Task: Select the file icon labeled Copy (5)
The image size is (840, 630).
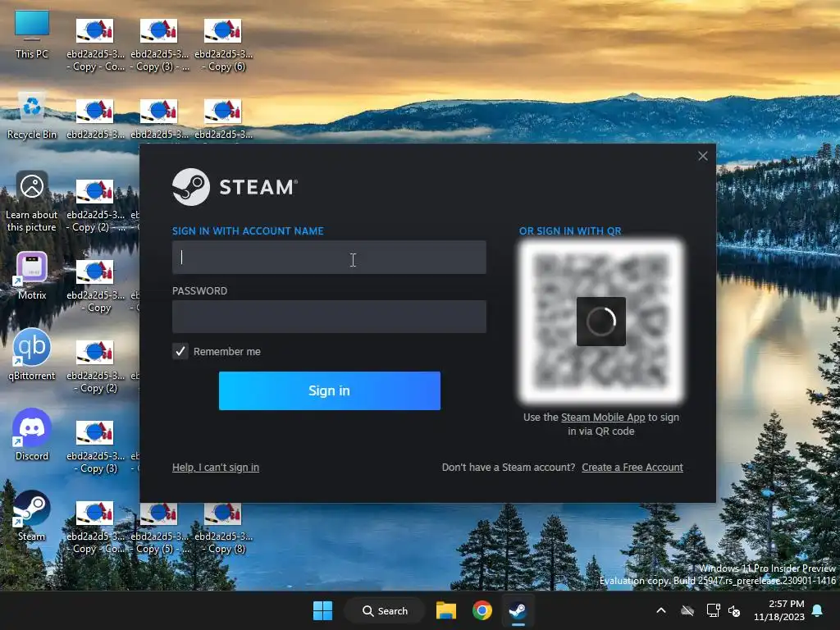Action: click(159, 527)
